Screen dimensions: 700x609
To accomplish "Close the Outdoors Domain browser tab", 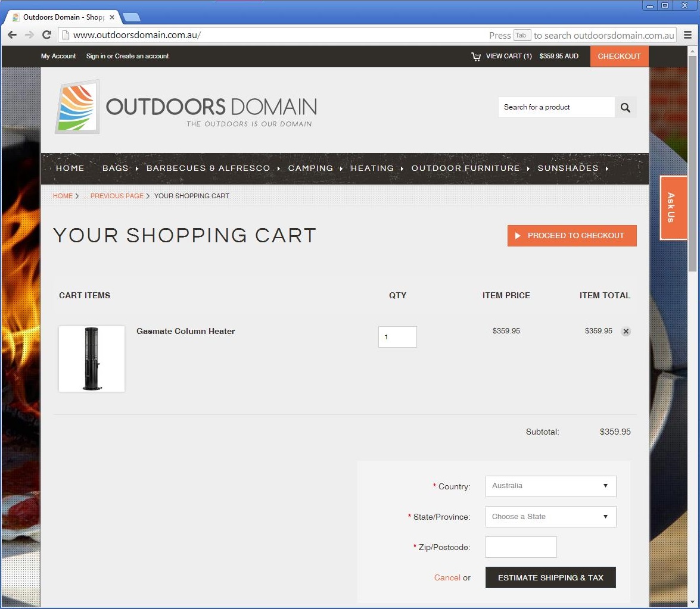I will click(x=112, y=17).
